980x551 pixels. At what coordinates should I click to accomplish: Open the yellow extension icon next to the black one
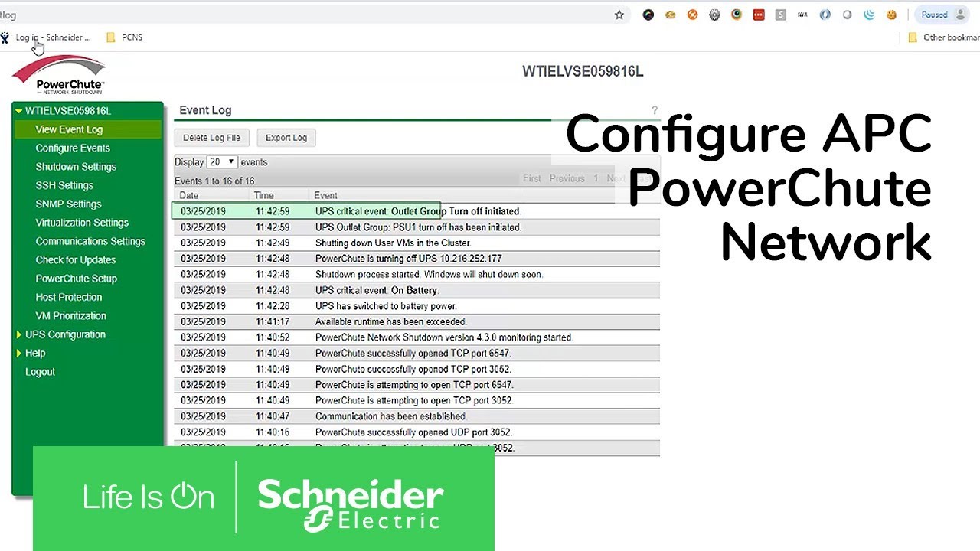(x=671, y=15)
